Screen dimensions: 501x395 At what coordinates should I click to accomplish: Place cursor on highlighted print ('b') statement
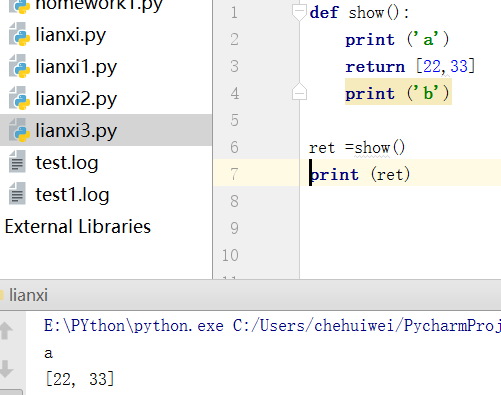click(x=398, y=93)
